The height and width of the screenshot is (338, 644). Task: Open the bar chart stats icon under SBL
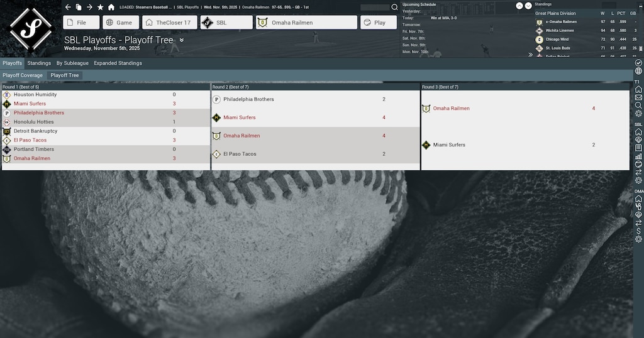(638, 156)
